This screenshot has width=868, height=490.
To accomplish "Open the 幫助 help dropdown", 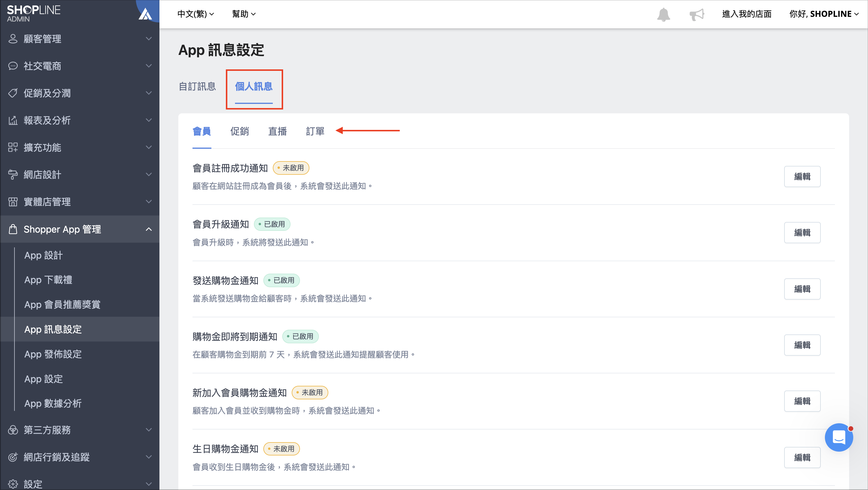I will coord(244,14).
